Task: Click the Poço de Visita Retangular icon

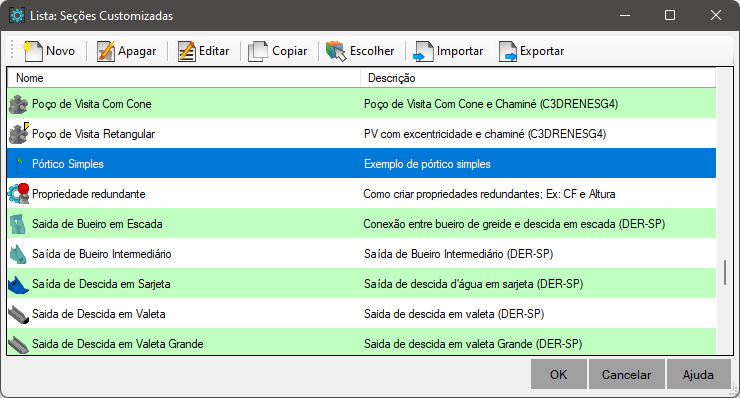Action: point(19,134)
